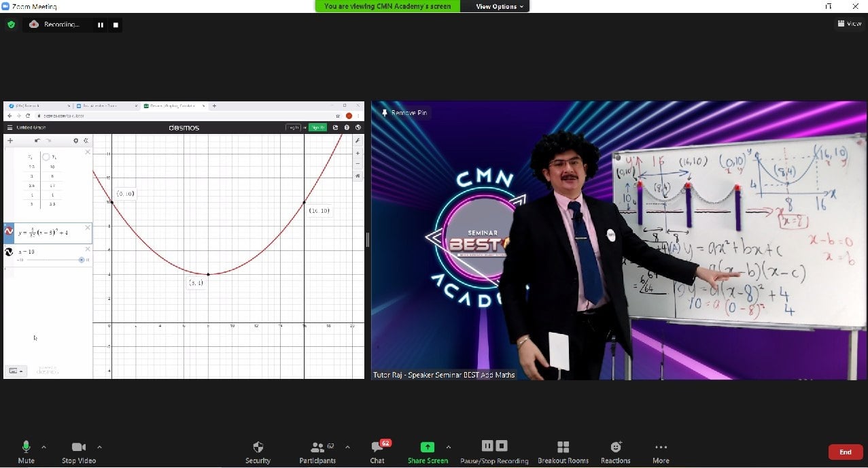Screen dimensions: 868x468
Task: Expand the video options arrow beside Stop Video
Action: (99, 447)
